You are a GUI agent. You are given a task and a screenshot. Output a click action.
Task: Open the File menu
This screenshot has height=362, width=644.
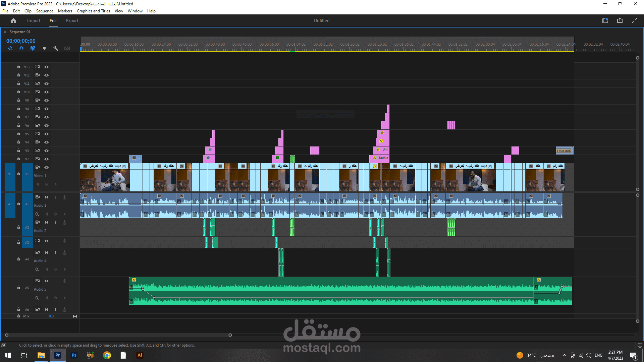(5, 11)
